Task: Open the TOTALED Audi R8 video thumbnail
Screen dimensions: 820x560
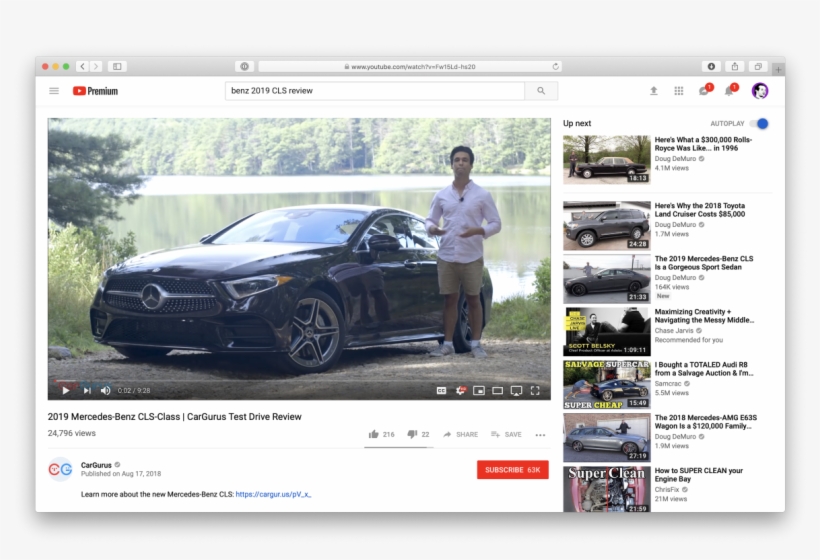Action: (607, 385)
